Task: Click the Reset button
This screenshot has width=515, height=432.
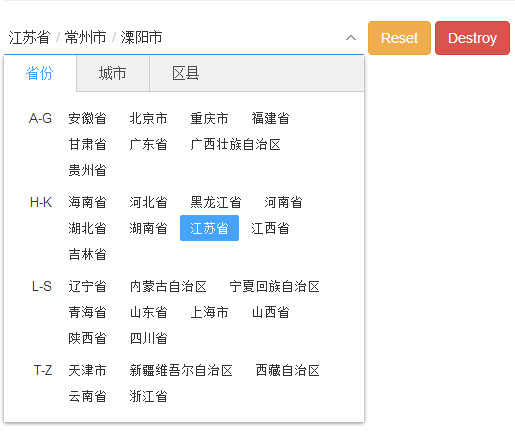Action: [x=399, y=38]
